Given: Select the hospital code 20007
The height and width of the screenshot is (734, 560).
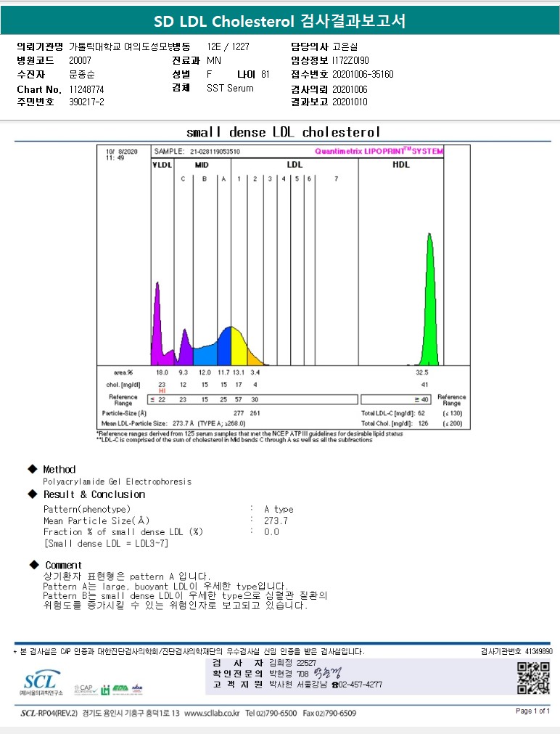Looking at the screenshot, I should click(80, 60).
